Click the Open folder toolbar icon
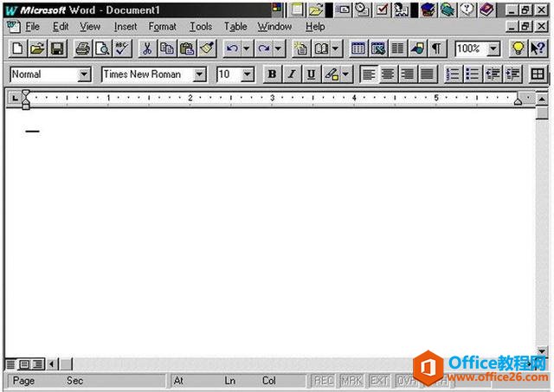 37,48
